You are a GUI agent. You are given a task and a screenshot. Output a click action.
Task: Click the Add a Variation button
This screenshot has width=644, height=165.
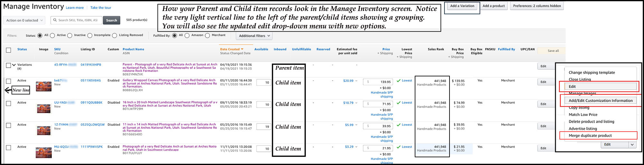tap(462, 6)
